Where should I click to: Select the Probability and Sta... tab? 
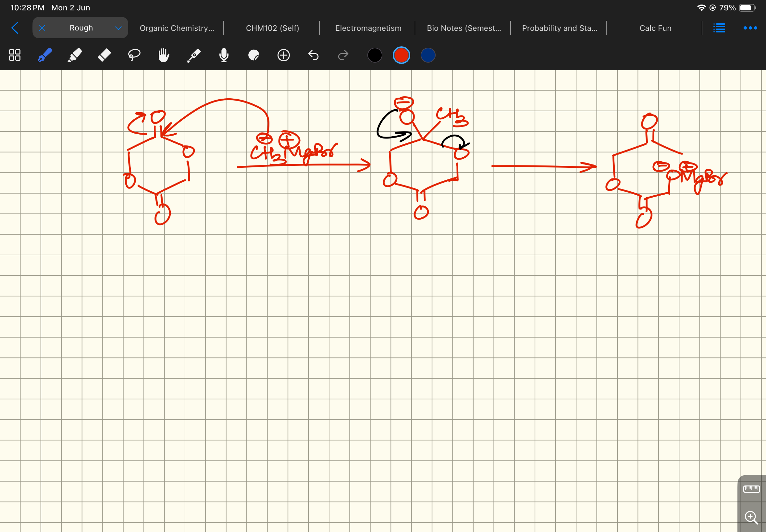(560, 28)
